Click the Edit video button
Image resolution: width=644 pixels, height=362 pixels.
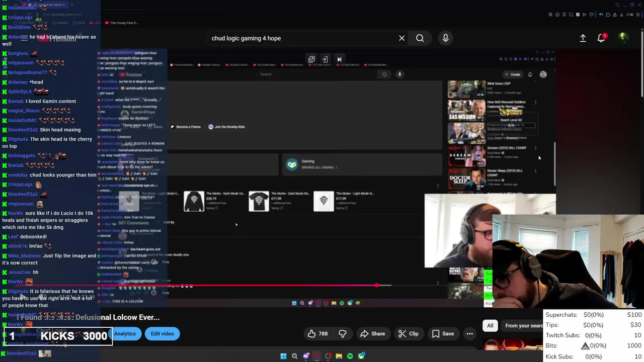click(x=162, y=334)
